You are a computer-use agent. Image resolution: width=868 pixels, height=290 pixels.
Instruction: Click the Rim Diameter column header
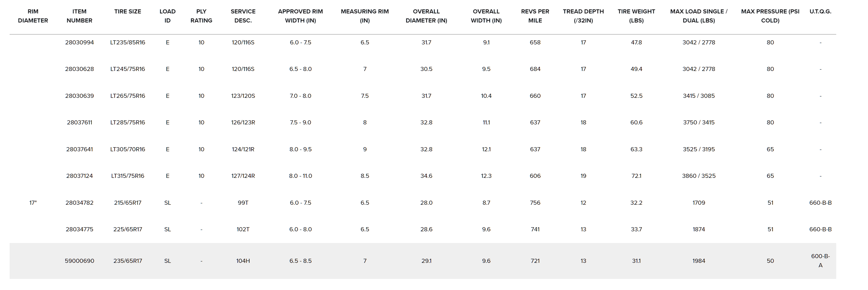[33, 16]
